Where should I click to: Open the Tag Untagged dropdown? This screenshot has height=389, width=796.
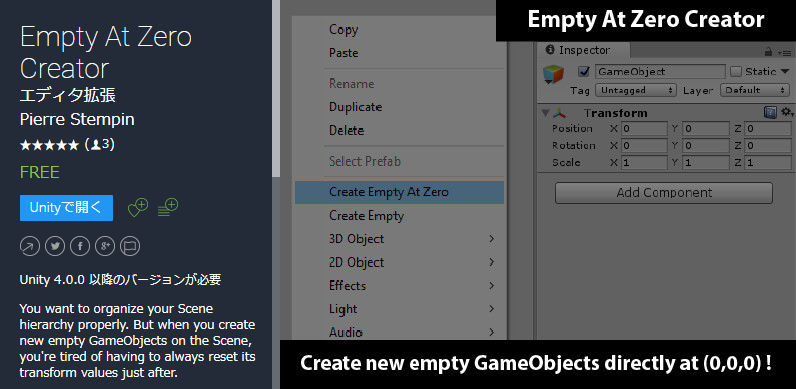636,90
